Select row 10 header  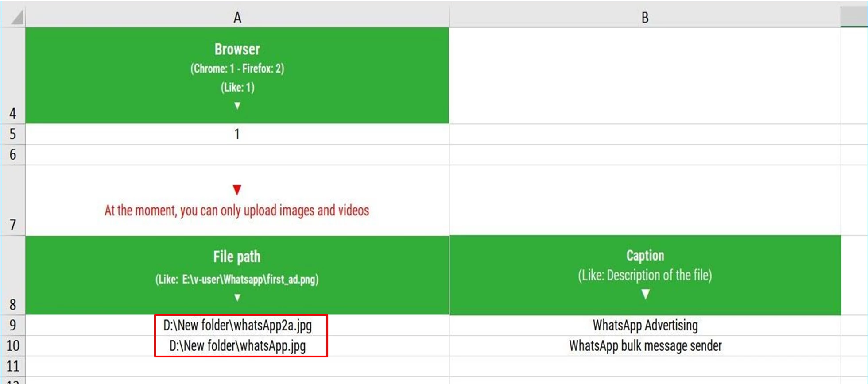13,345
